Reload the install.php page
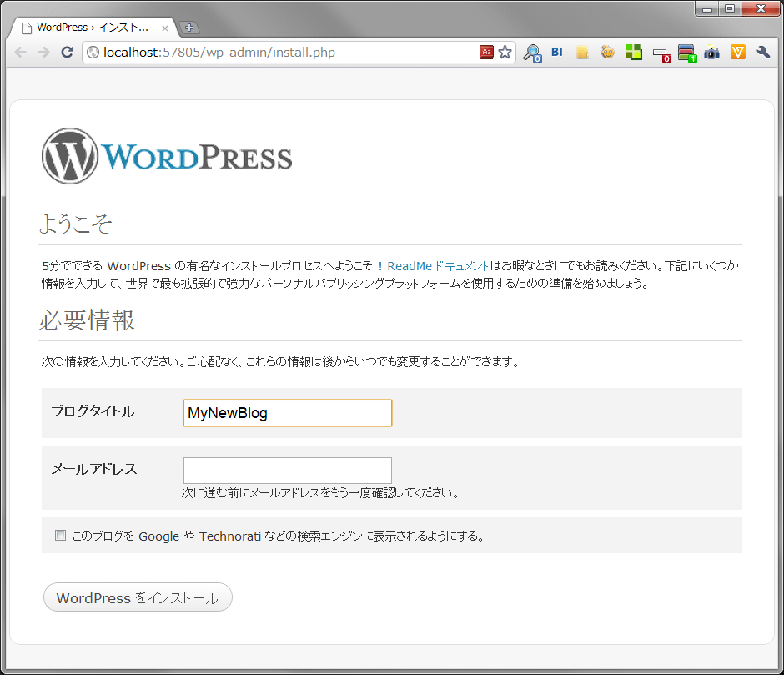This screenshot has height=675, width=784. 67,52
